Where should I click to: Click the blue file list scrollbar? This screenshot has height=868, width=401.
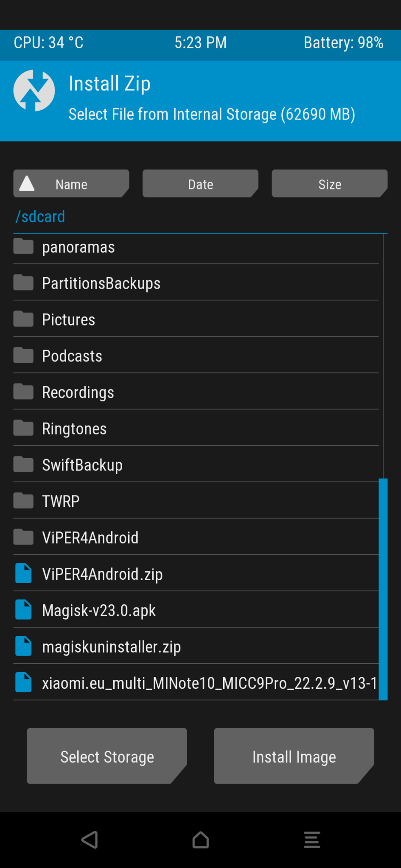(383, 589)
